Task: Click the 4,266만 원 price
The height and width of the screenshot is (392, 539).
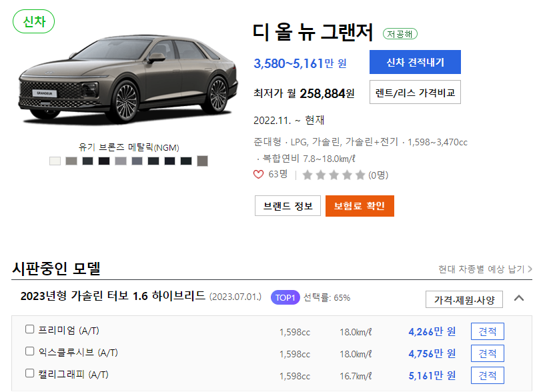Action: coord(432,331)
